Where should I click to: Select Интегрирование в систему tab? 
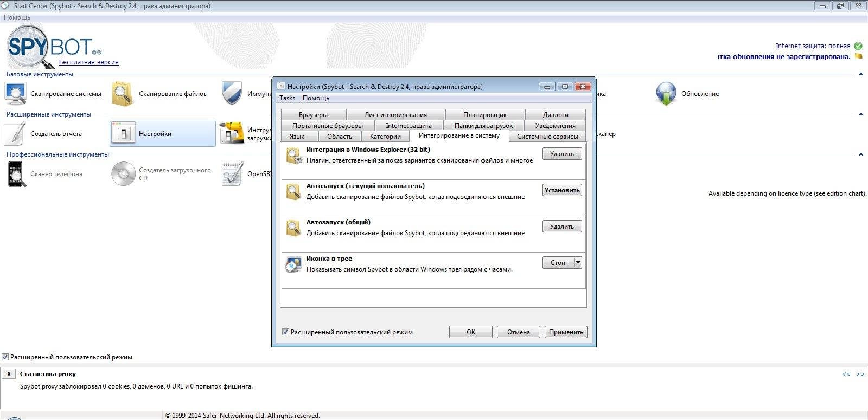coord(459,135)
